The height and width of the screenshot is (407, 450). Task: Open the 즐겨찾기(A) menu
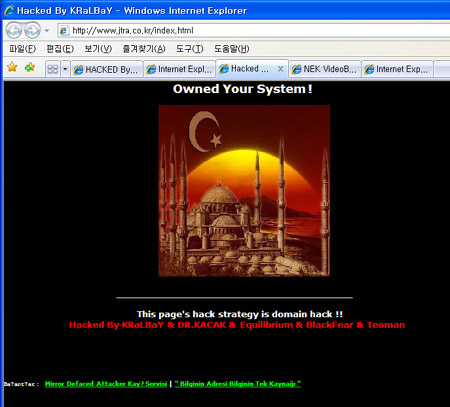coord(144,49)
